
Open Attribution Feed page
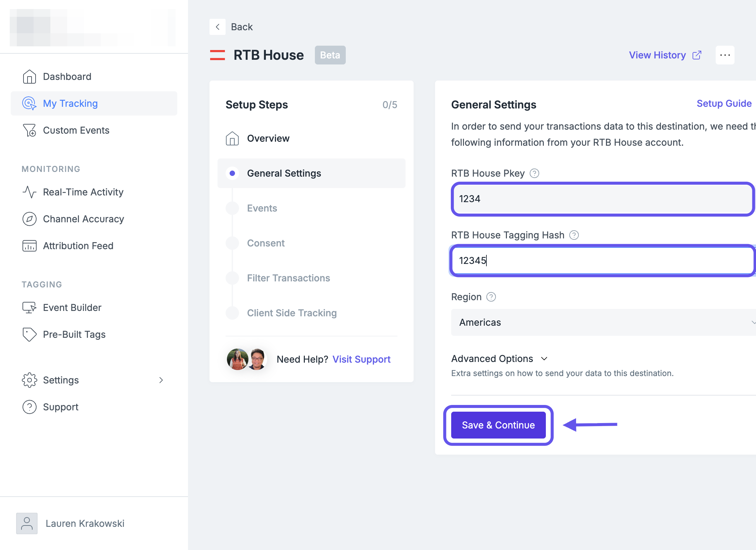[94, 246]
